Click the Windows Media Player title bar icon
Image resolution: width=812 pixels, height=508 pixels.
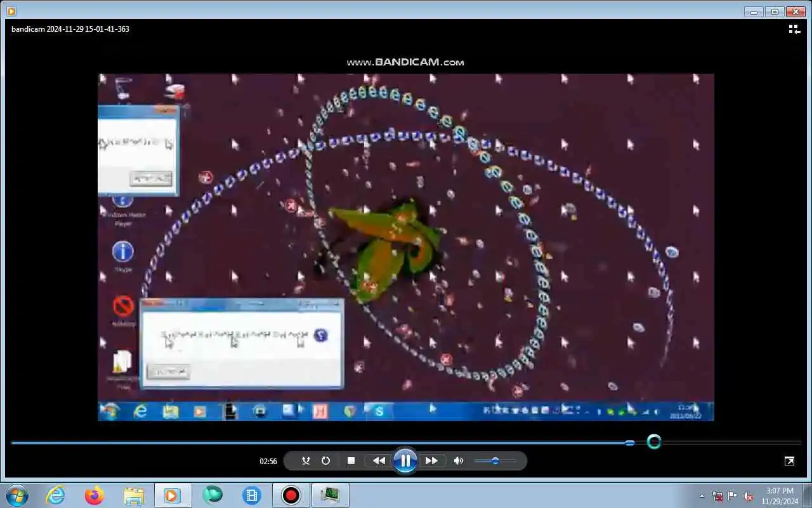point(11,11)
